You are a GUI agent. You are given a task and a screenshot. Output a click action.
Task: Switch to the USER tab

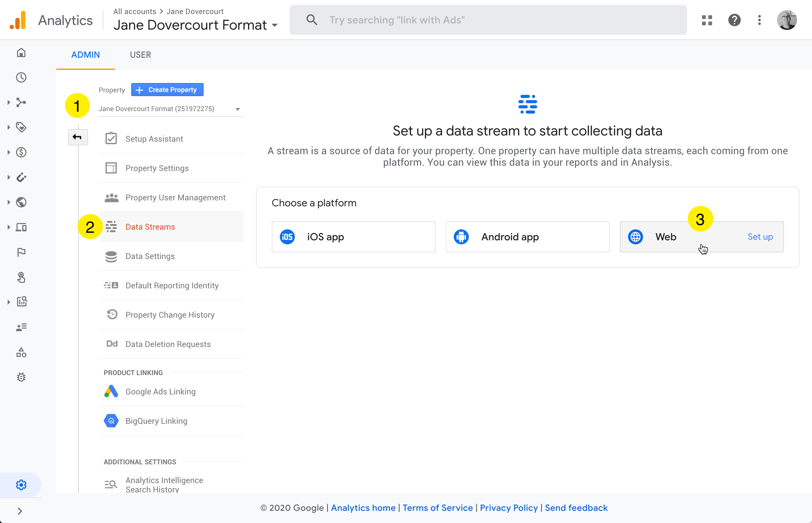(140, 55)
